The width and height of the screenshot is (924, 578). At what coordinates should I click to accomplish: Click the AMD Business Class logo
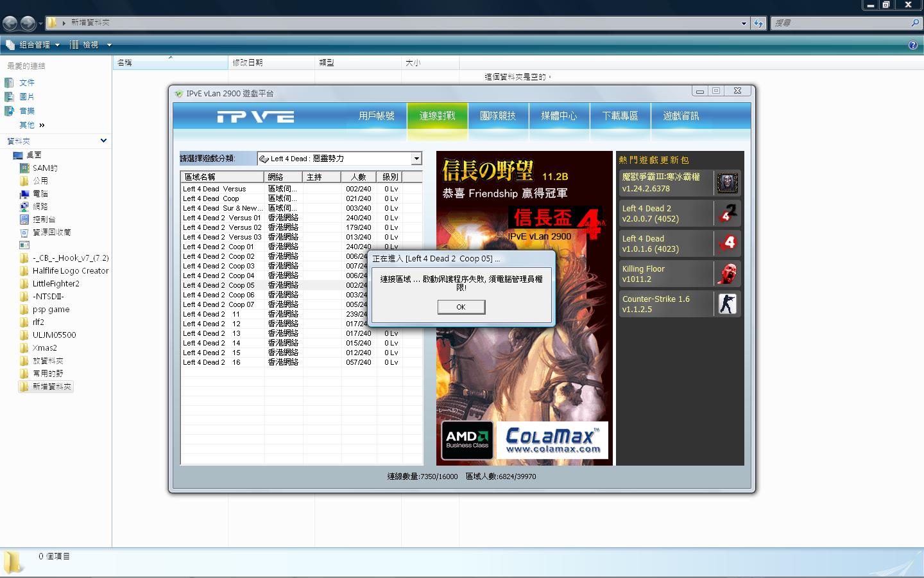[467, 439]
